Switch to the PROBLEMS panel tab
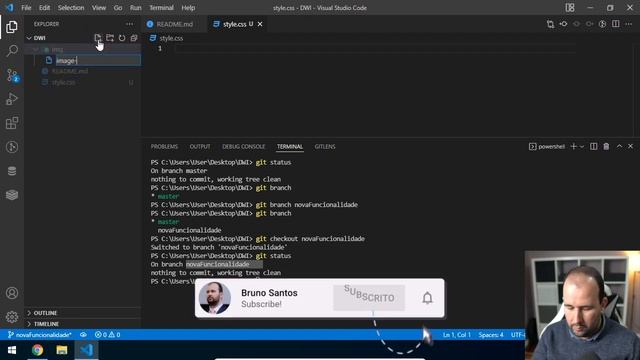Image resolution: width=640 pixels, height=360 pixels. (x=164, y=147)
